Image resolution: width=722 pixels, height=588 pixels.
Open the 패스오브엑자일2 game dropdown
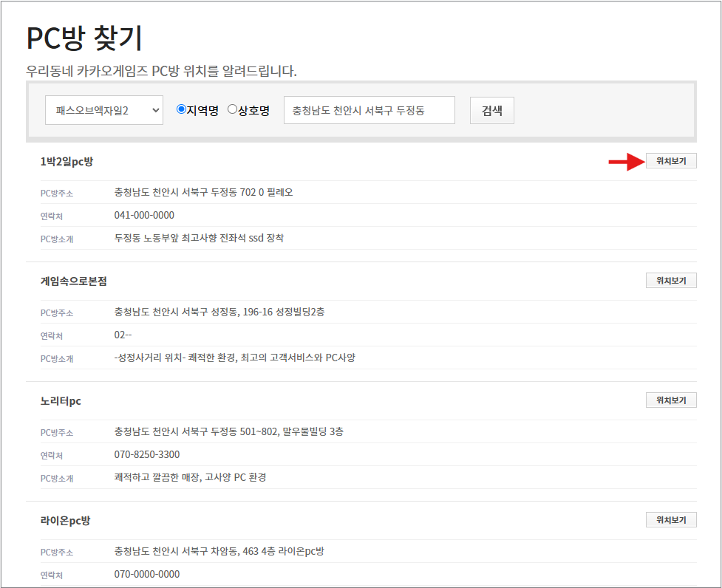pos(104,110)
